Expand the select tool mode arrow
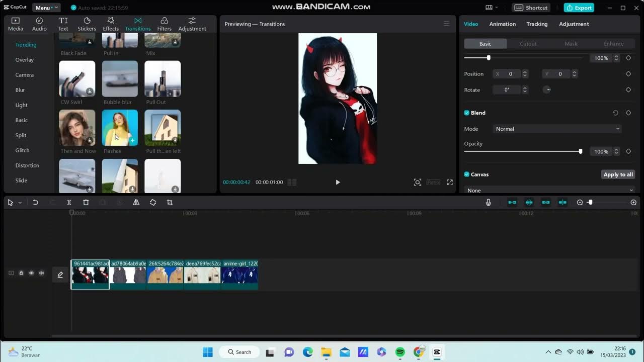 [x=20, y=203]
